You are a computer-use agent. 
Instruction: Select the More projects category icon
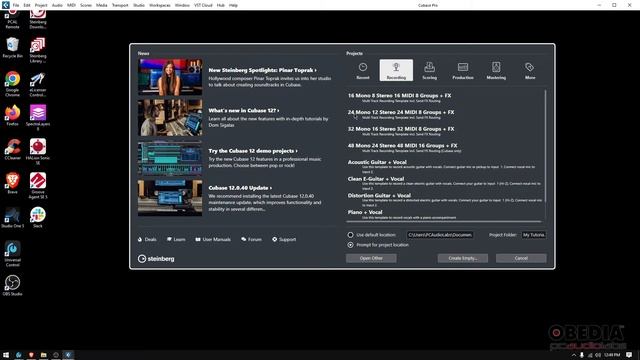(530, 70)
